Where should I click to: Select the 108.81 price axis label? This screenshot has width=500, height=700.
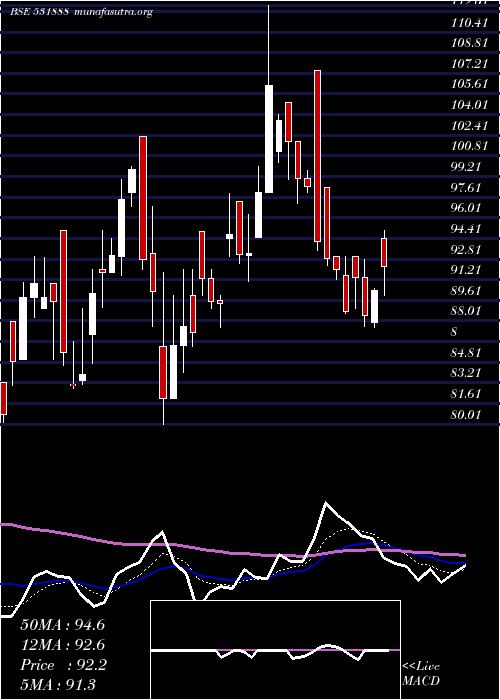(469, 43)
